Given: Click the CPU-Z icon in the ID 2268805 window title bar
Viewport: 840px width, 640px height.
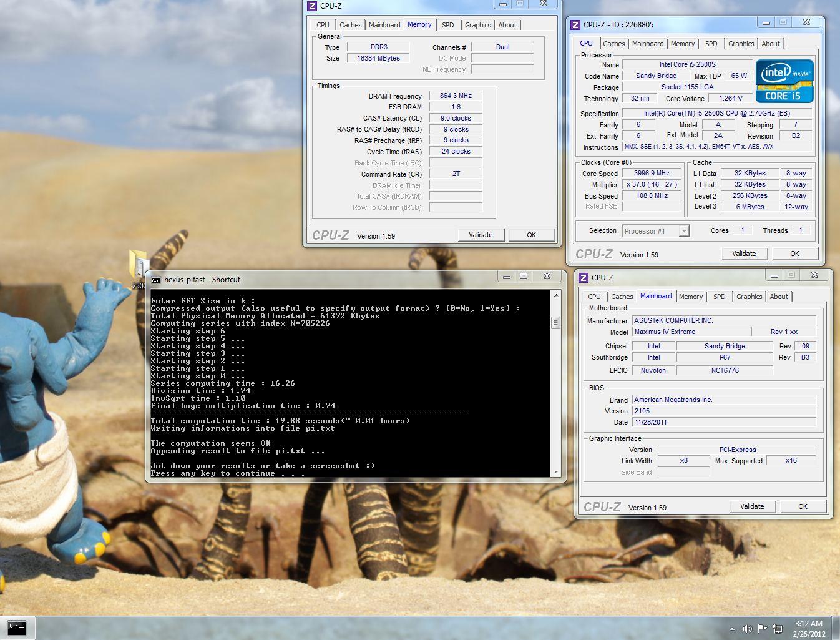Looking at the screenshot, I should click(575, 24).
